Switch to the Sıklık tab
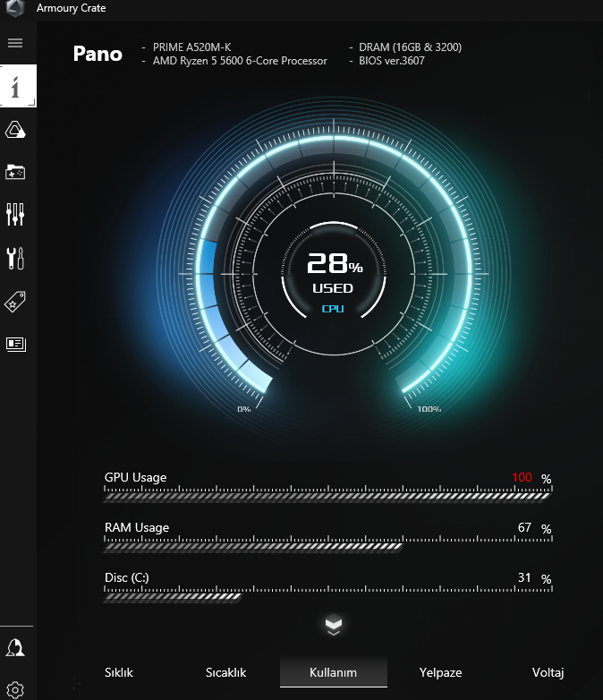603x700 pixels. (x=119, y=672)
